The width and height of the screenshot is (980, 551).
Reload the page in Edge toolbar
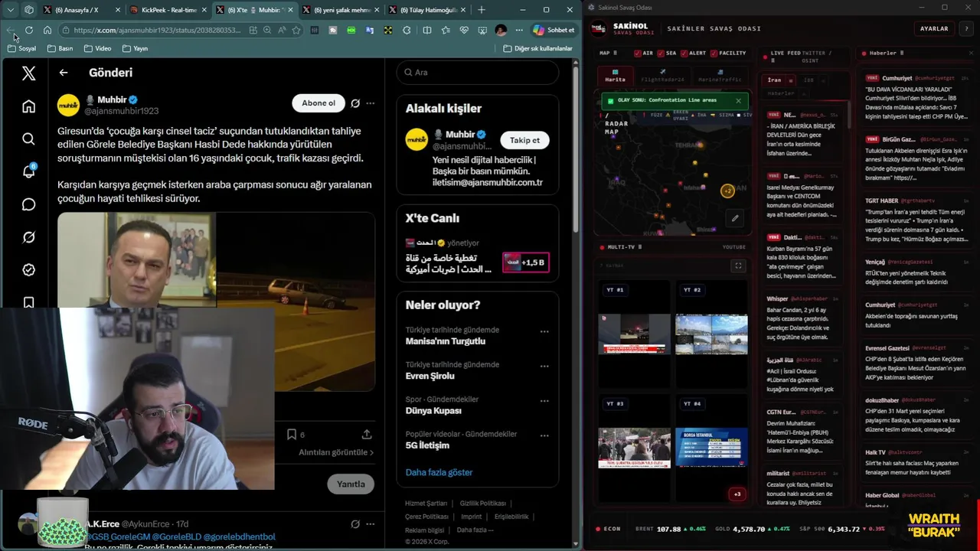coord(29,30)
